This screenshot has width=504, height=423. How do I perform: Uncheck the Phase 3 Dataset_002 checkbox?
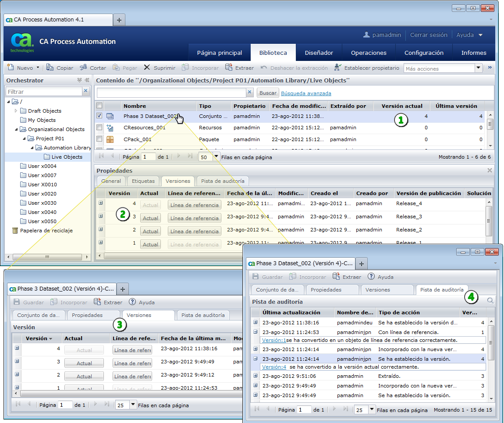(x=99, y=116)
